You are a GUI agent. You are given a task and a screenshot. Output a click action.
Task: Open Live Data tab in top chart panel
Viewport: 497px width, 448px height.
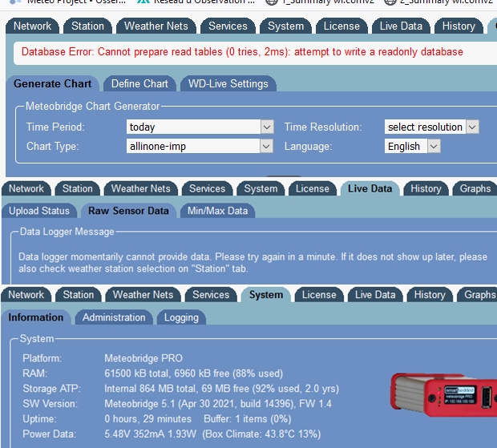point(401,26)
